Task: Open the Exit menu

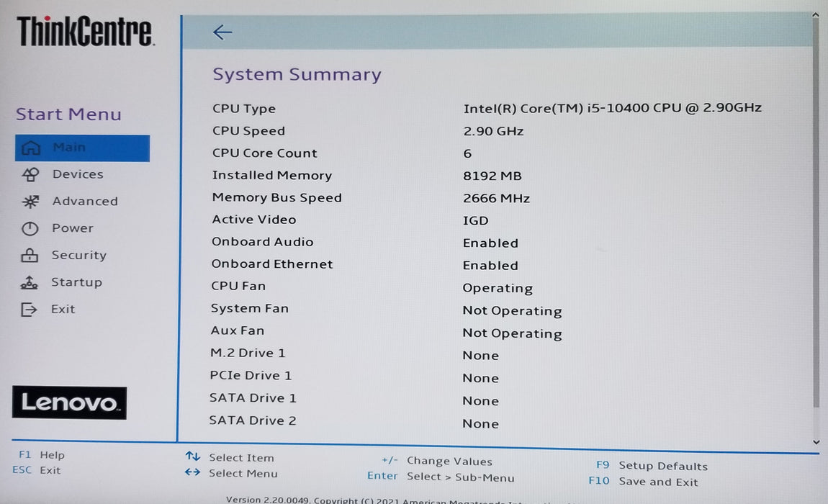Action: 63,310
